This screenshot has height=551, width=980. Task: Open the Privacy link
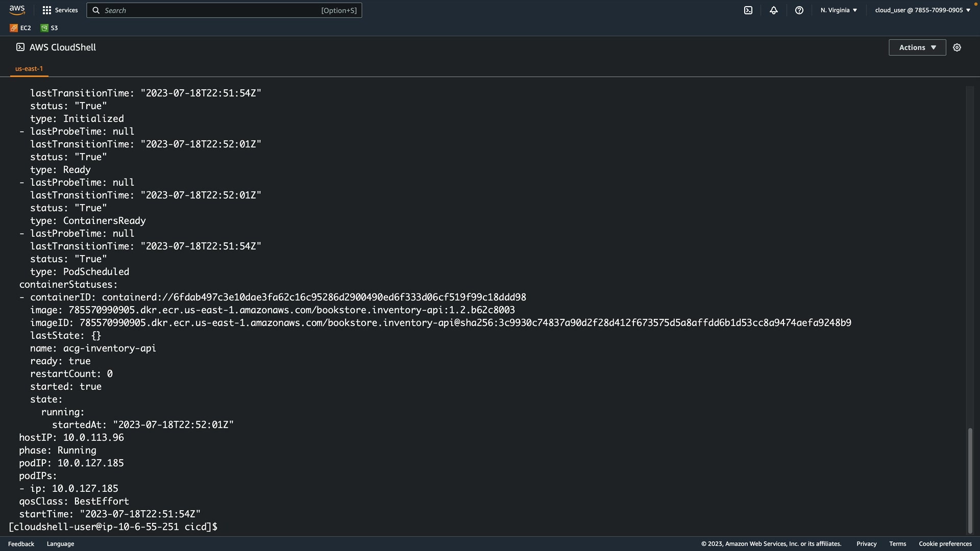click(866, 544)
